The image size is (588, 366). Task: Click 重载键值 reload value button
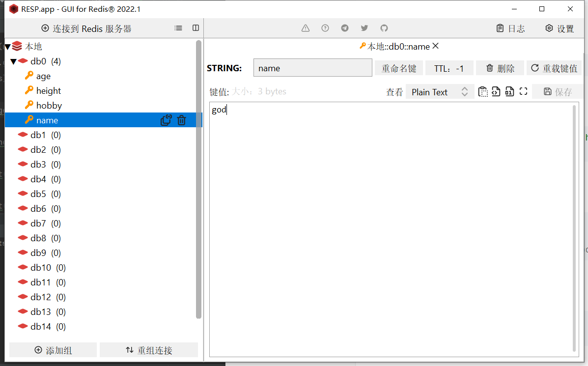[554, 68]
